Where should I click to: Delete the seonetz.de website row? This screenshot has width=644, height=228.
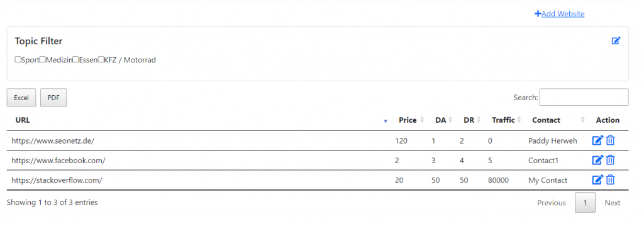(x=610, y=140)
